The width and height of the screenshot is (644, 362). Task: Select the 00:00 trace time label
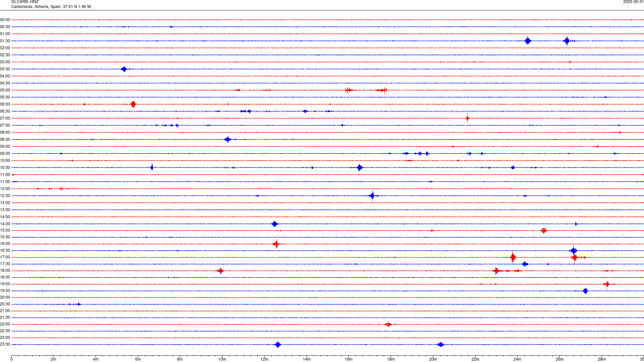(x=5, y=20)
